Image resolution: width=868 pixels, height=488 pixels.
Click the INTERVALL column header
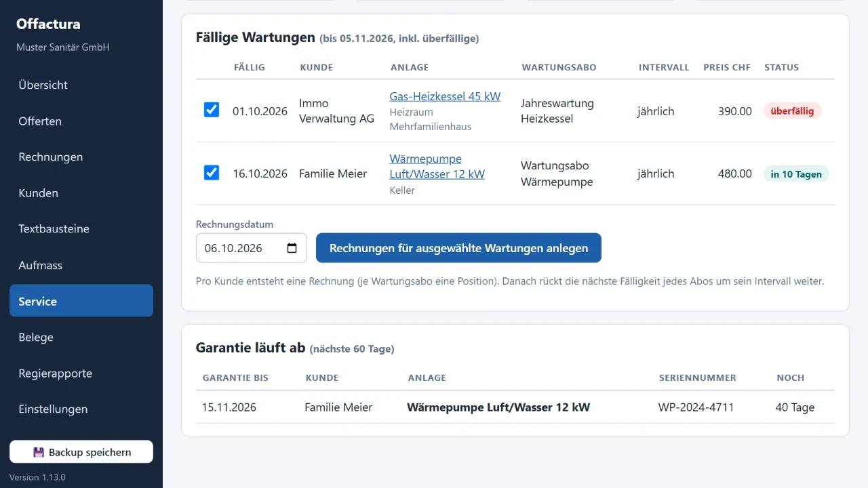664,67
